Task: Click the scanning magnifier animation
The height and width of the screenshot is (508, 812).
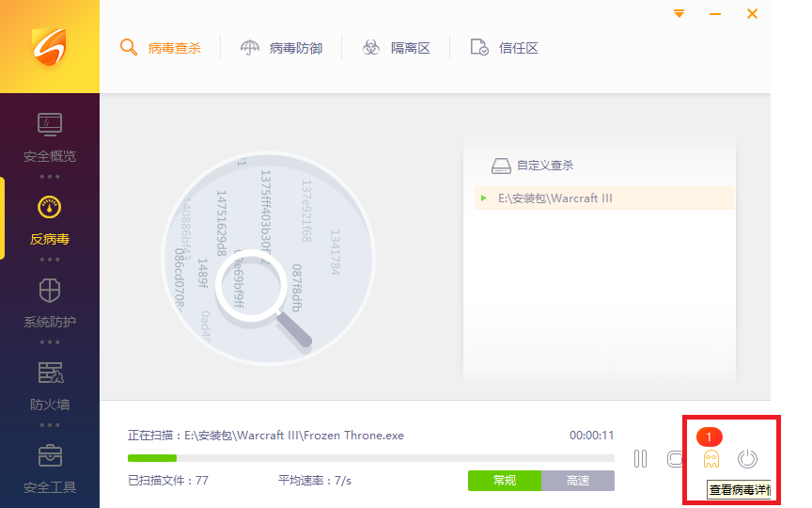Action: pyautogui.click(x=268, y=258)
